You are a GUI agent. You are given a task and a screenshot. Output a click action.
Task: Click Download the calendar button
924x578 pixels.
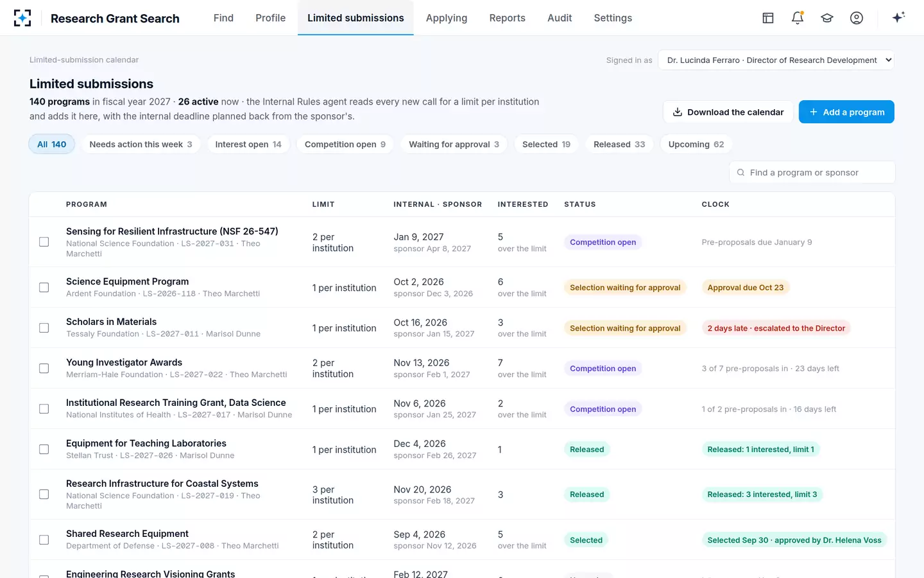tap(728, 112)
